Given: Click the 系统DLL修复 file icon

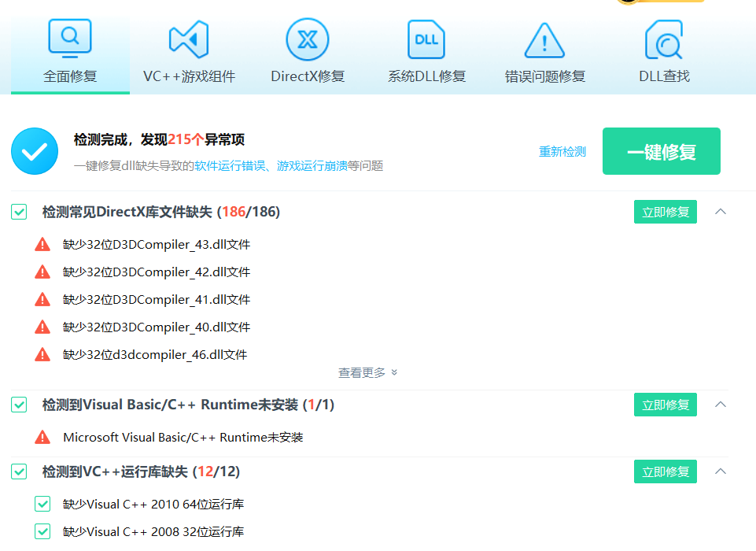Looking at the screenshot, I should [426, 39].
